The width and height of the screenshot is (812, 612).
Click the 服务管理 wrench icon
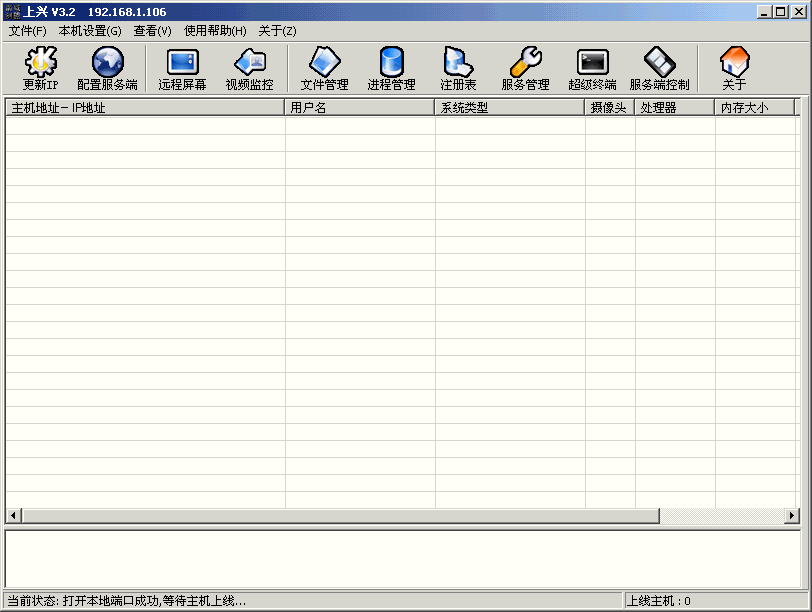525,68
